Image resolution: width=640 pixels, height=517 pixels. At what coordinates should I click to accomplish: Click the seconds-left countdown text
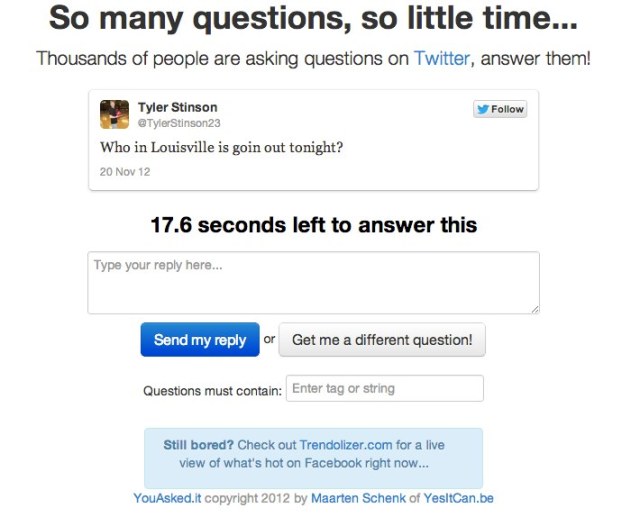point(313,225)
